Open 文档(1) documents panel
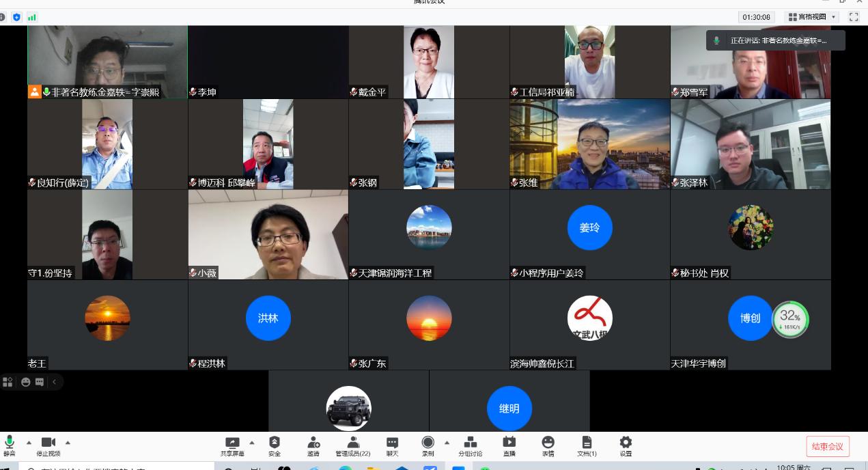The width and height of the screenshot is (868, 470). (x=587, y=447)
